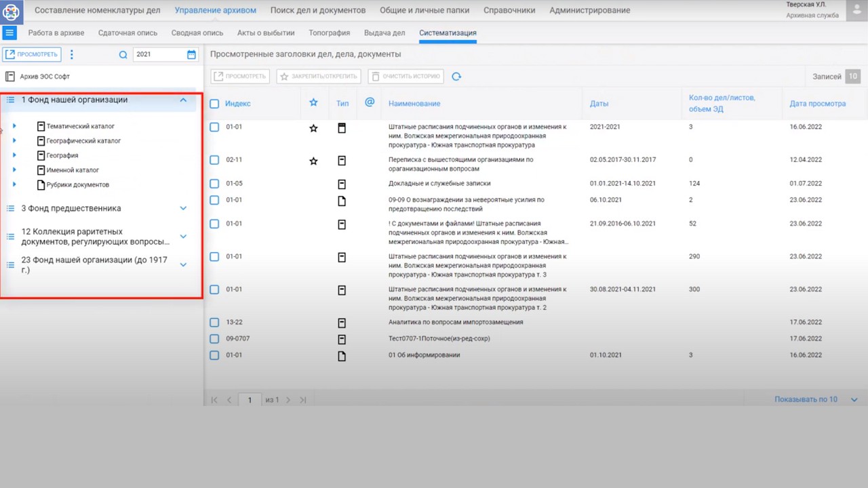Screen dimensions: 868x488
Task: Click the refresh history icon
Action: pos(456,77)
